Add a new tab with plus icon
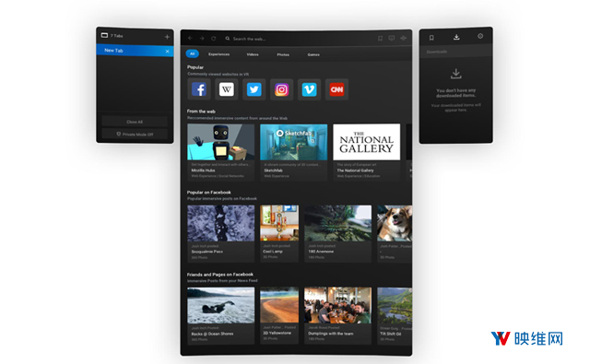 pyautogui.click(x=167, y=37)
